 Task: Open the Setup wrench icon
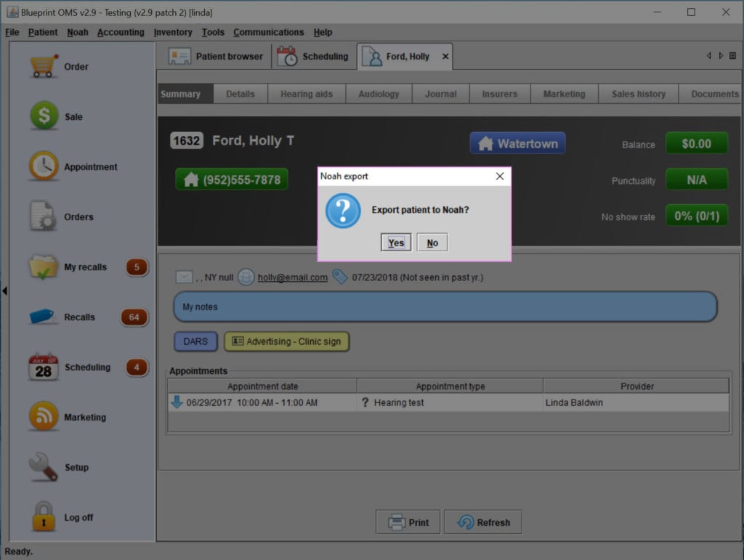tap(42, 467)
